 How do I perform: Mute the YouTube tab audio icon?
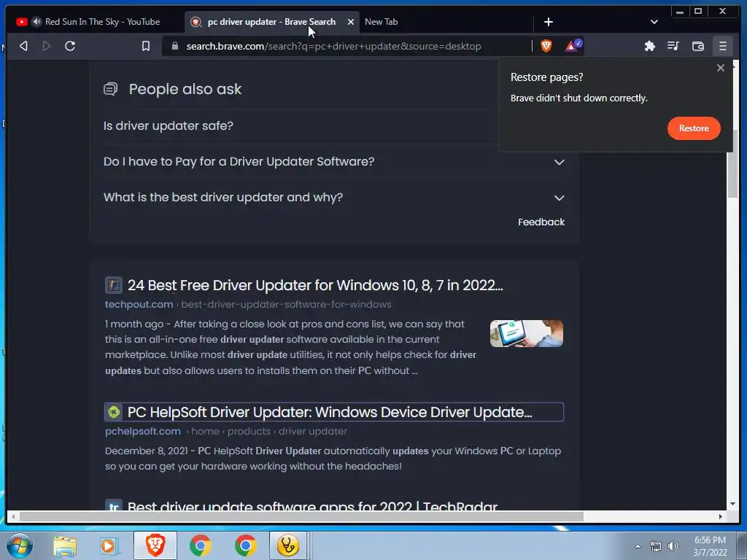36,22
